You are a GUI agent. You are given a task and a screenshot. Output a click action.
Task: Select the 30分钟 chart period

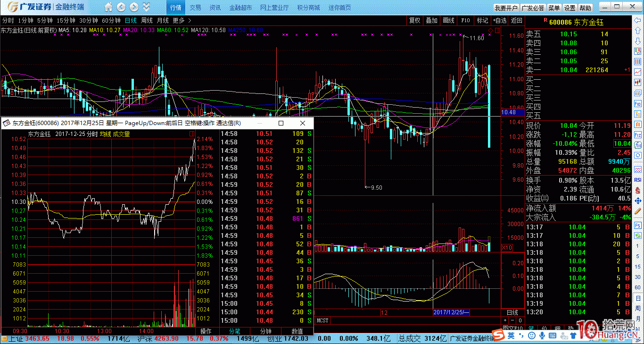pyautogui.click(x=89, y=20)
